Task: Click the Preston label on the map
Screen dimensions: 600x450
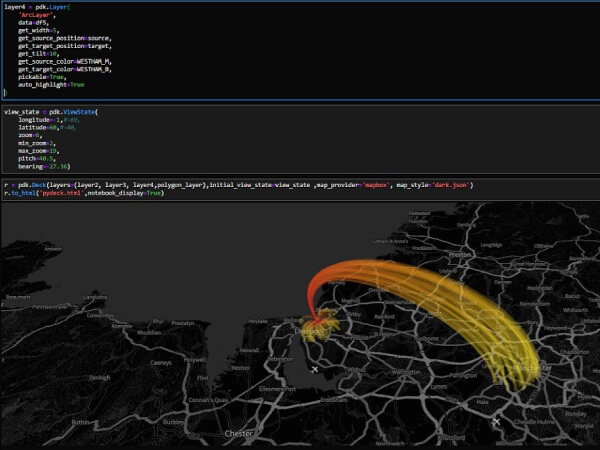Action: pos(460,254)
